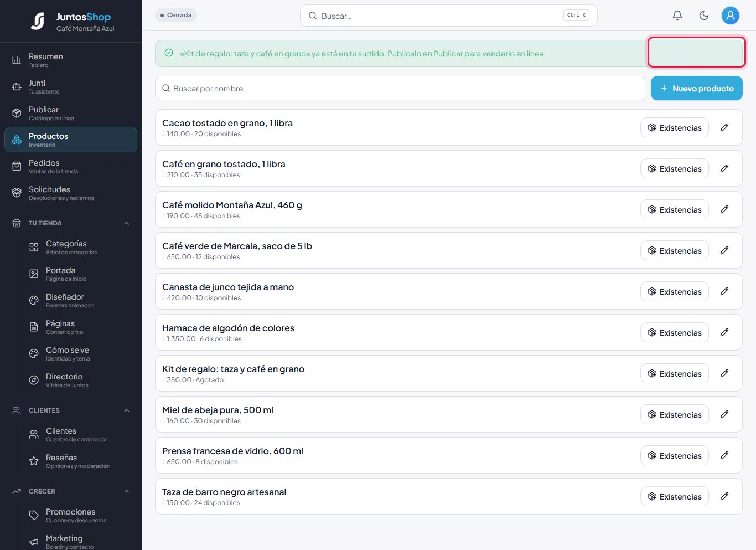Edit Café en grano tostado pencil icon
756x550 pixels.
(x=724, y=168)
